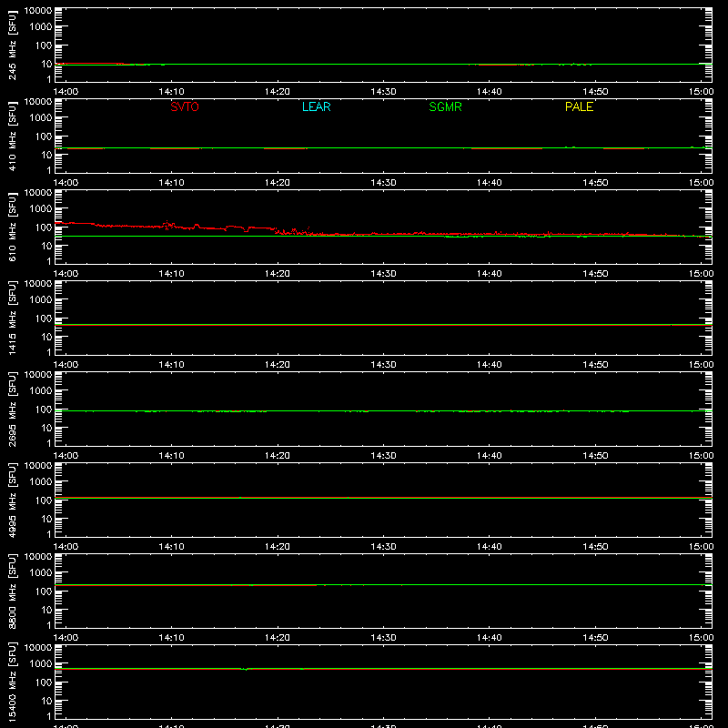Click 14:20 tick label under 1415 MHz plot
The image size is (728, 728).
click(x=278, y=365)
